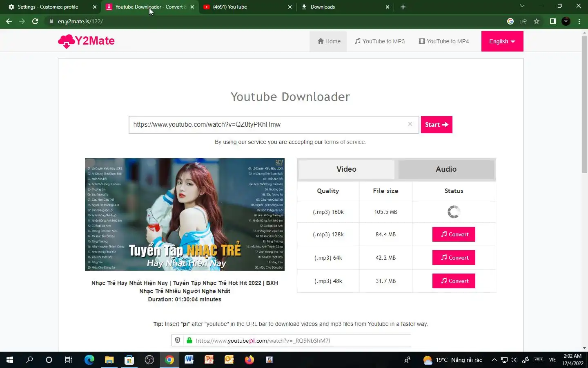588x368 pixels.
Task: Click the video thumbnail image
Action: [185, 214]
